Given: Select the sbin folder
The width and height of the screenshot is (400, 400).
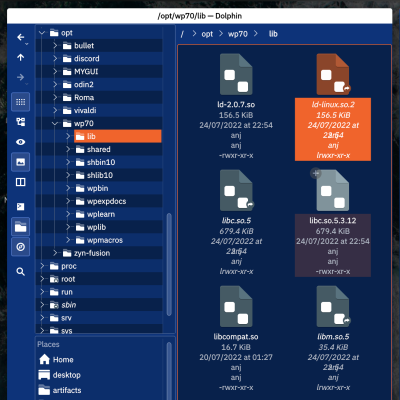Looking at the screenshot, I should [x=63, y=305].
